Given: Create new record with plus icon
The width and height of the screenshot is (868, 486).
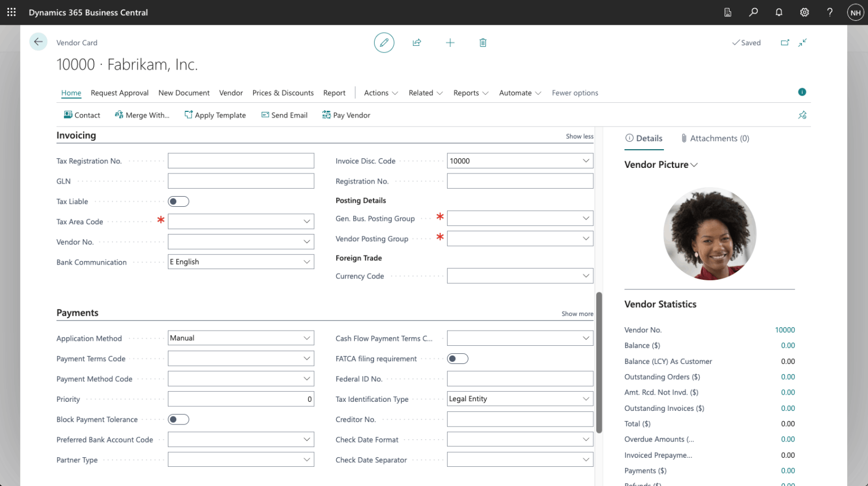Looking at the screenshot, I should (x=450, y=42).
